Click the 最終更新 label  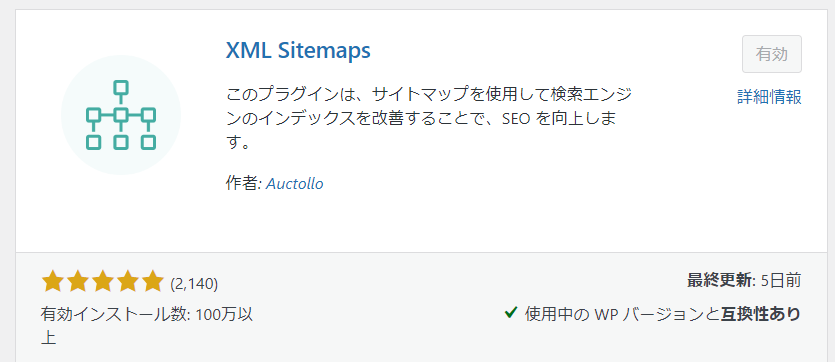[x=719, y=280]
